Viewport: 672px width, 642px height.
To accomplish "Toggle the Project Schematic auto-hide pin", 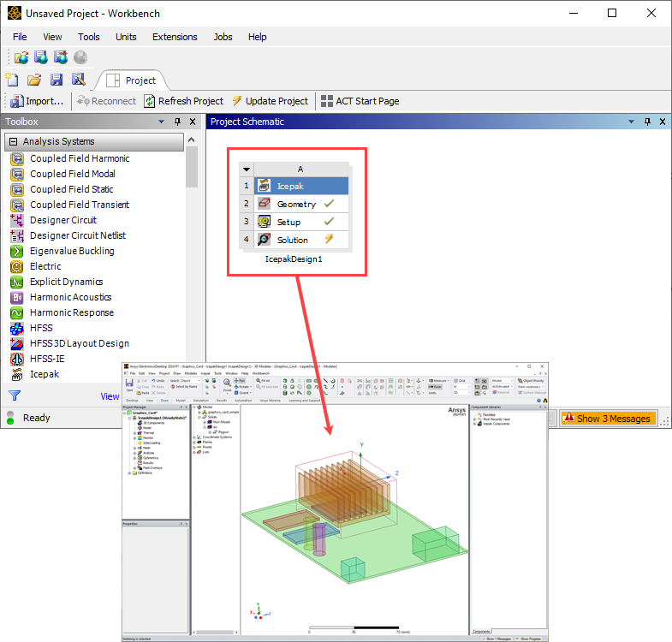I will coord(647,122).
